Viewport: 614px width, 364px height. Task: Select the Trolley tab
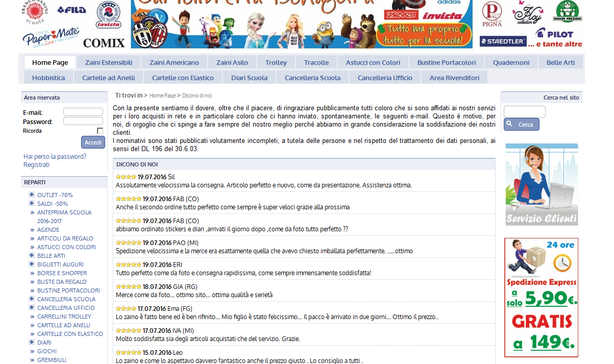pos(276,62)
